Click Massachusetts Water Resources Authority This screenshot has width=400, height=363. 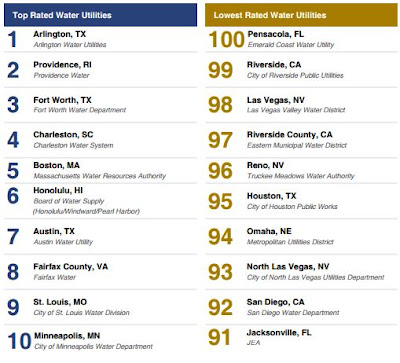click(100, 176)
